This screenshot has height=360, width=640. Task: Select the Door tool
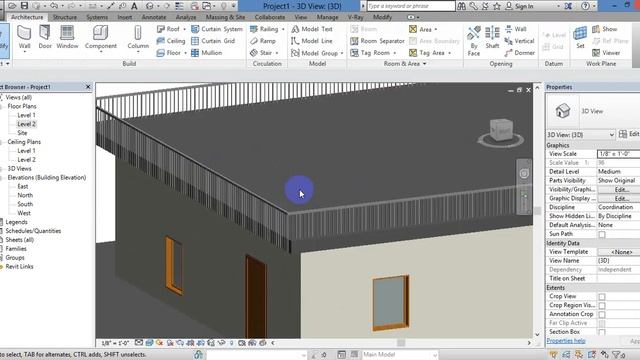pos(45,38)
